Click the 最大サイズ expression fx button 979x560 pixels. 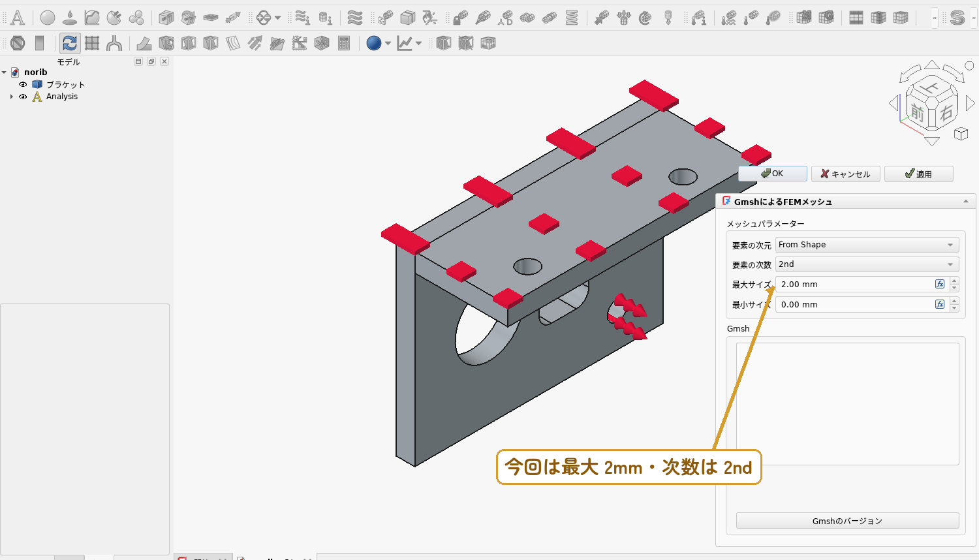[940, 284]
